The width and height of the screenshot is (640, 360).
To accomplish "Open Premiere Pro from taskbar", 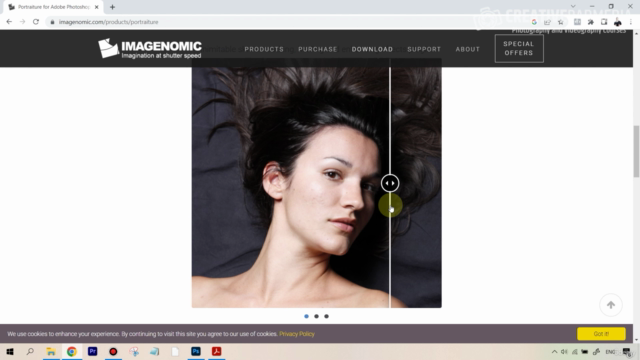I will pos(93,351).
